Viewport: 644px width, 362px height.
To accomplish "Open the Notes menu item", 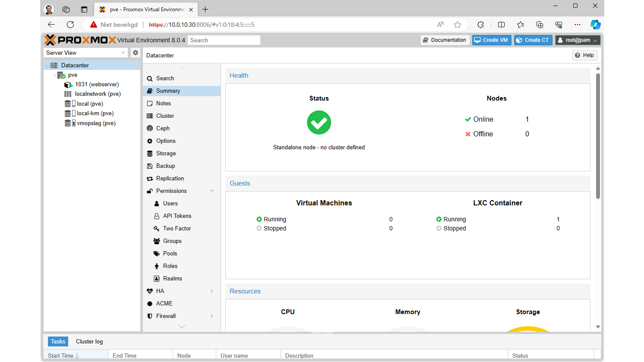I will click(181, 104).
